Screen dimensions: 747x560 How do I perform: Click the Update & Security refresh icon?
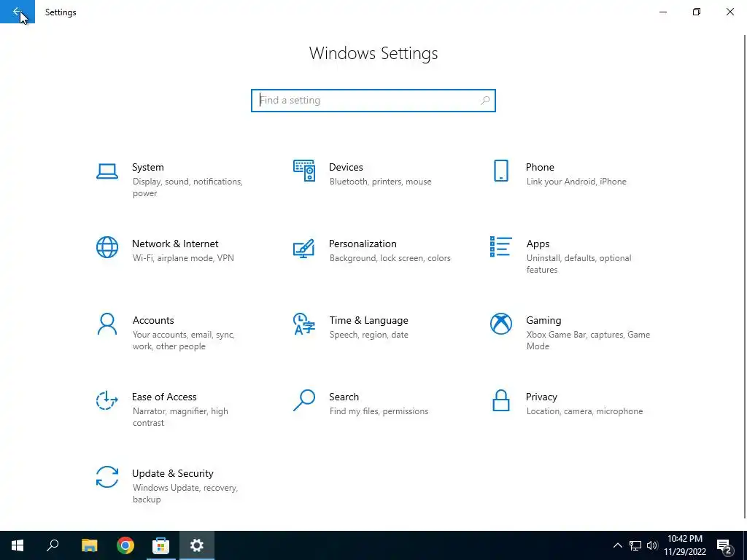click(107, 477)
